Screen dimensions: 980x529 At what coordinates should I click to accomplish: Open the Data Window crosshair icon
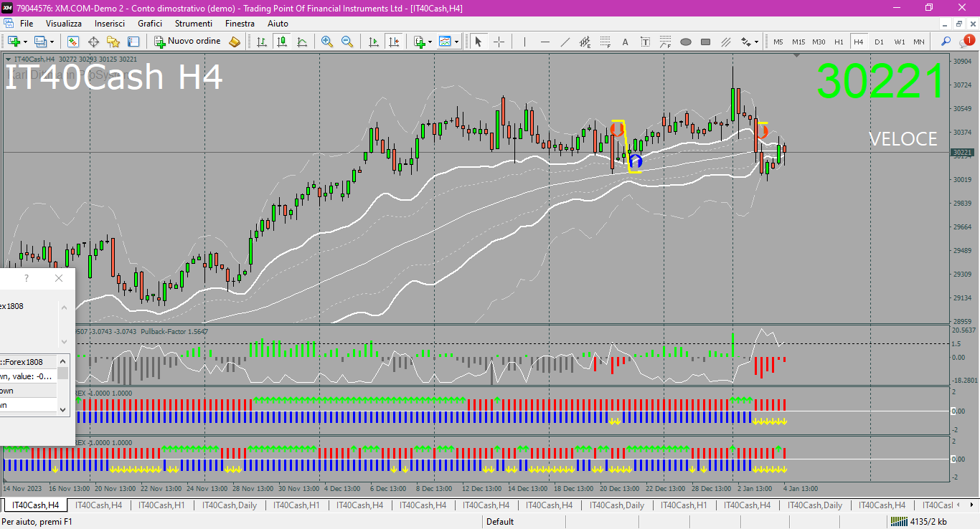tap(93, 42)
